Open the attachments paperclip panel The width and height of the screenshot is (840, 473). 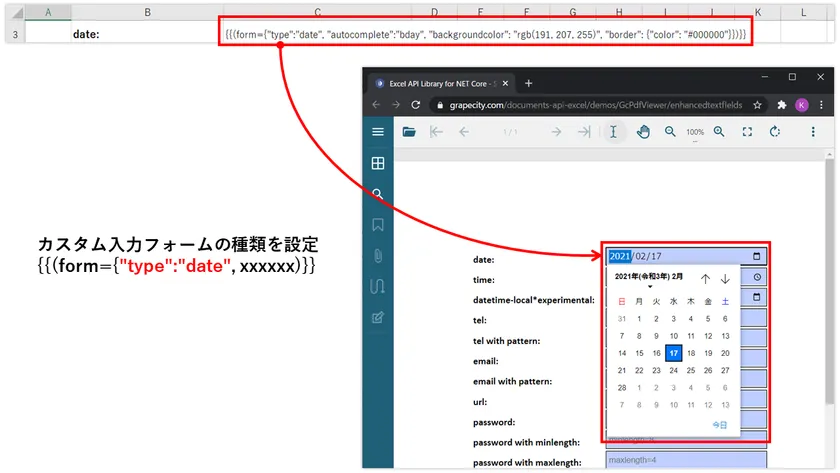tap(378, 256)
